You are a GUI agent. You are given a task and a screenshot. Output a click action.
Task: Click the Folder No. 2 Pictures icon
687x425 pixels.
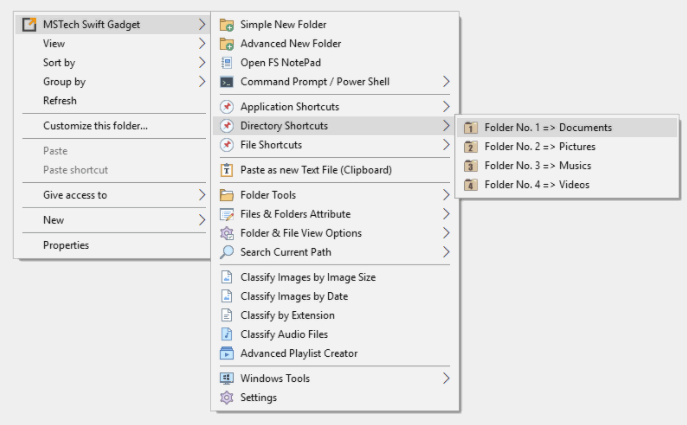pos(470,147)
